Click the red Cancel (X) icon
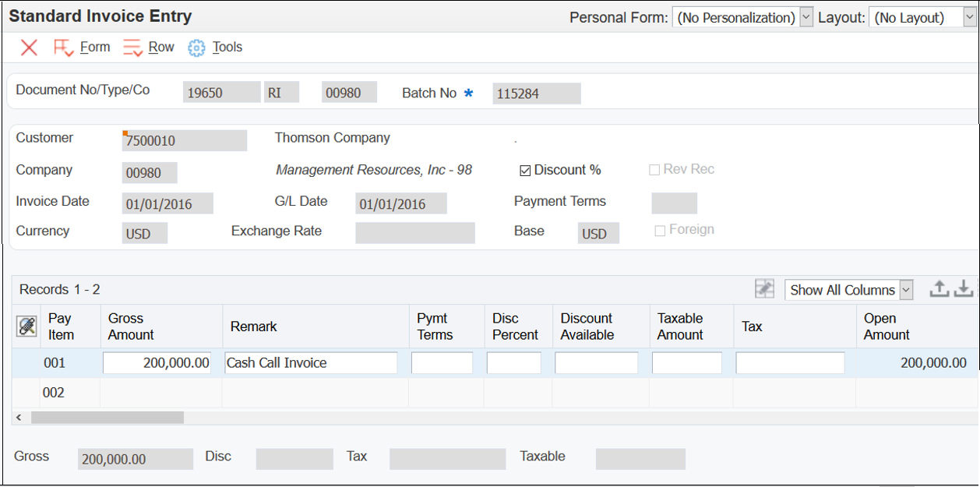The image size is (980, 487). tap(28, 48)
